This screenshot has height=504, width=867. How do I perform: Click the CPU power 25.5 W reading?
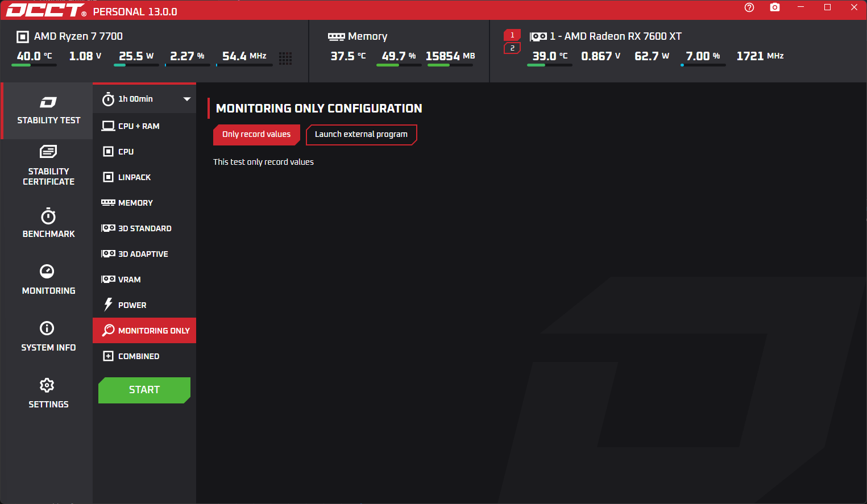(136, 56)
